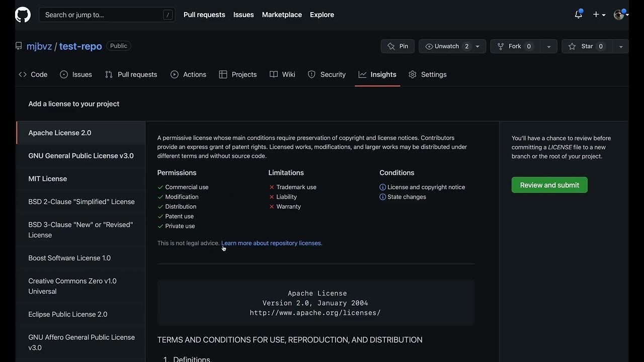The width and height of the screenshot is (644, 362).
Task: Click the Security tab shield icon
Action: [311, 74]
